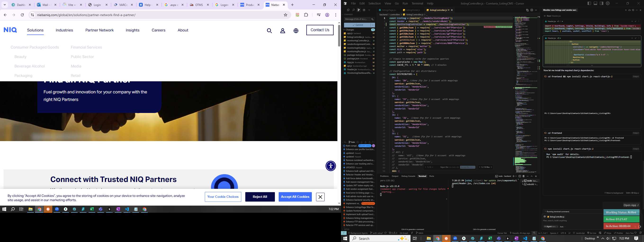Open Source Control view in Cursor sidebar
The image size is (644, 242).
(x=359, y=10)
